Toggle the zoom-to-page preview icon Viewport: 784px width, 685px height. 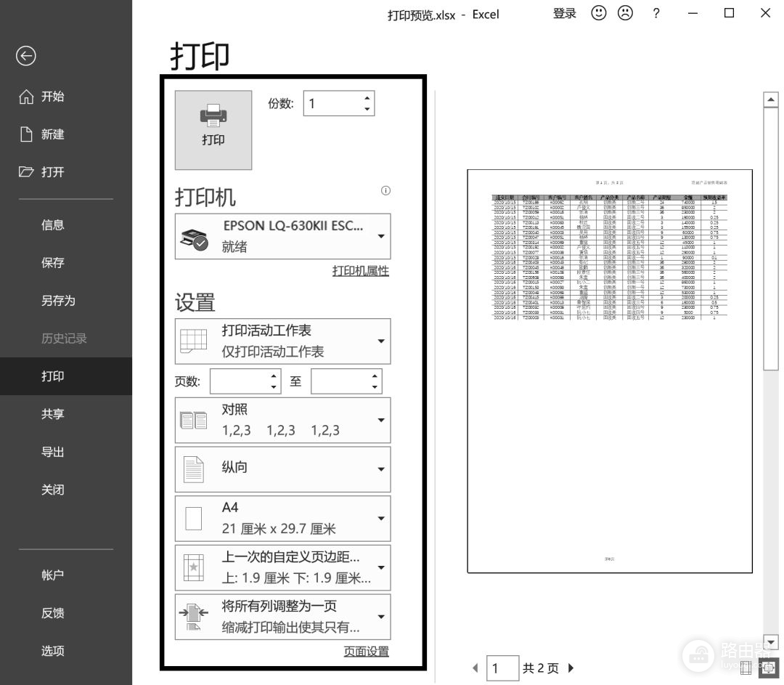770,668
